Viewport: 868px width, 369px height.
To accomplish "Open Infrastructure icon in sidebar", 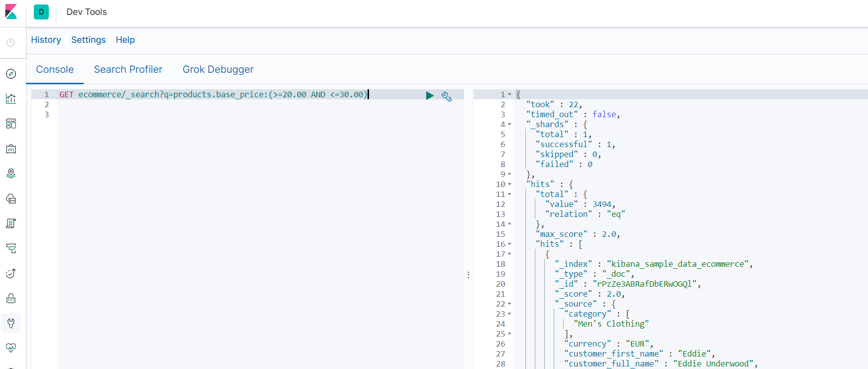I will (x=11, y=198).
